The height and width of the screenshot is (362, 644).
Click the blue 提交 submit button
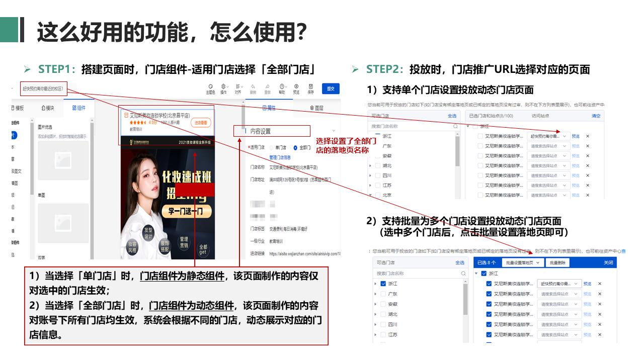(331, 88)
